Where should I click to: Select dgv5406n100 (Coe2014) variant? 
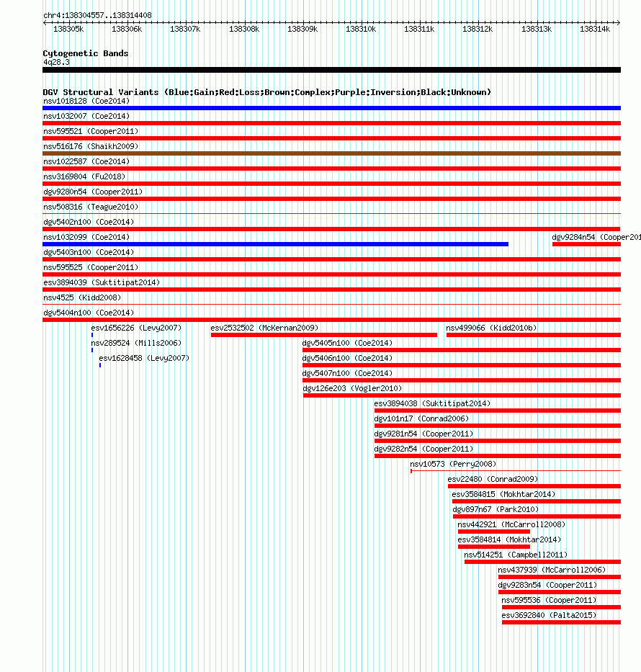347,358
